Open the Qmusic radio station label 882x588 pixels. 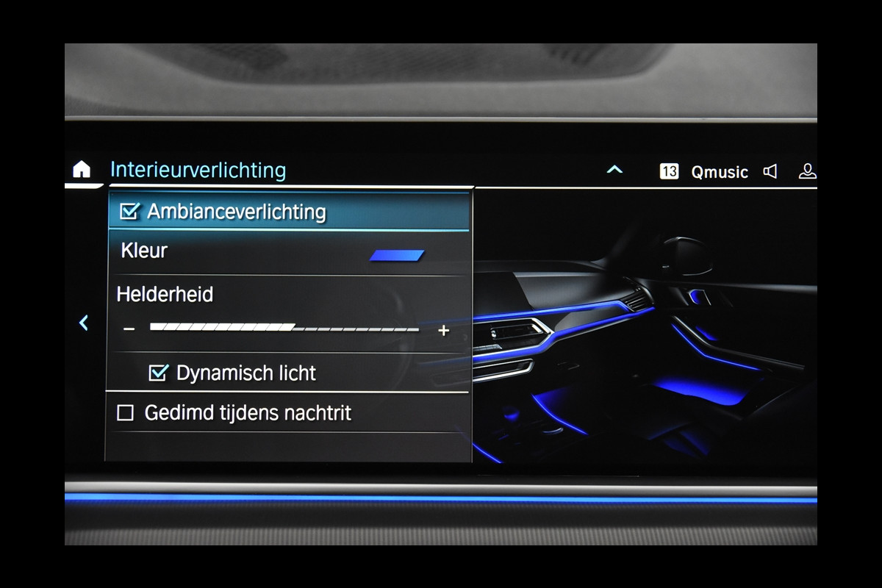click(x=719, y=172)
